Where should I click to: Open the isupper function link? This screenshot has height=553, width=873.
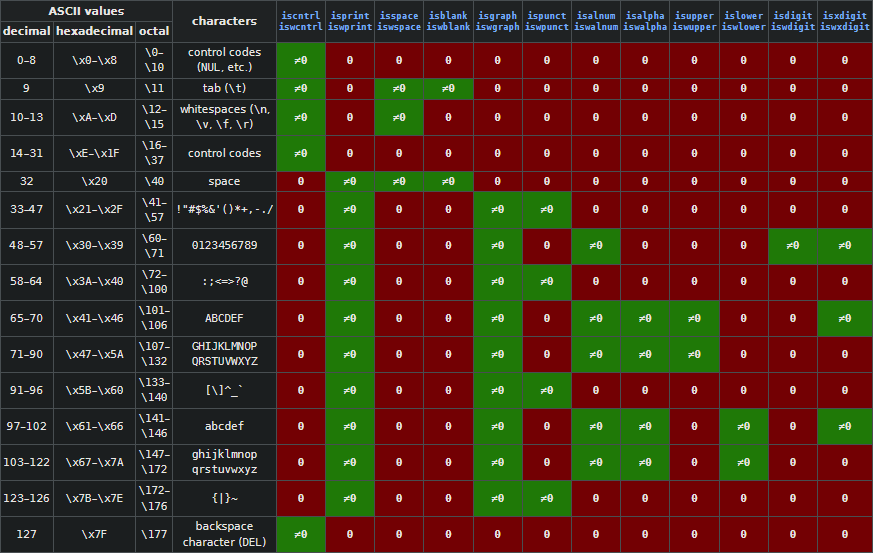(x=694, y=16)
